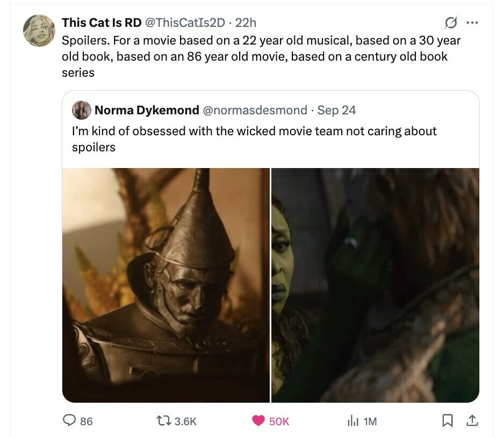Click the main tweet text about spoilers
This screenshot has height=437, width=504.
click(x=261, y=56)
